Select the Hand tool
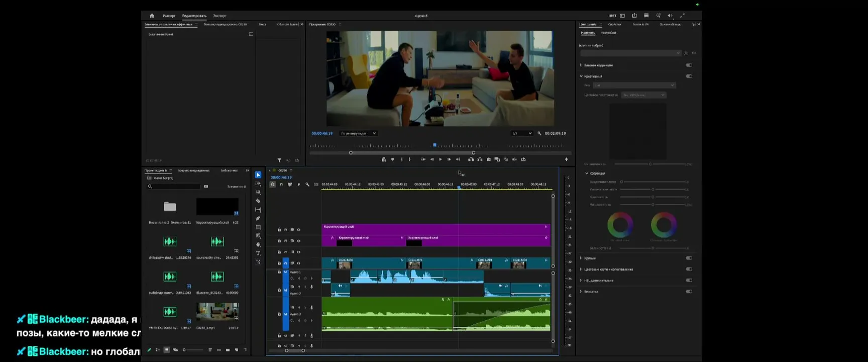868x362 pixels. [258, 244]
